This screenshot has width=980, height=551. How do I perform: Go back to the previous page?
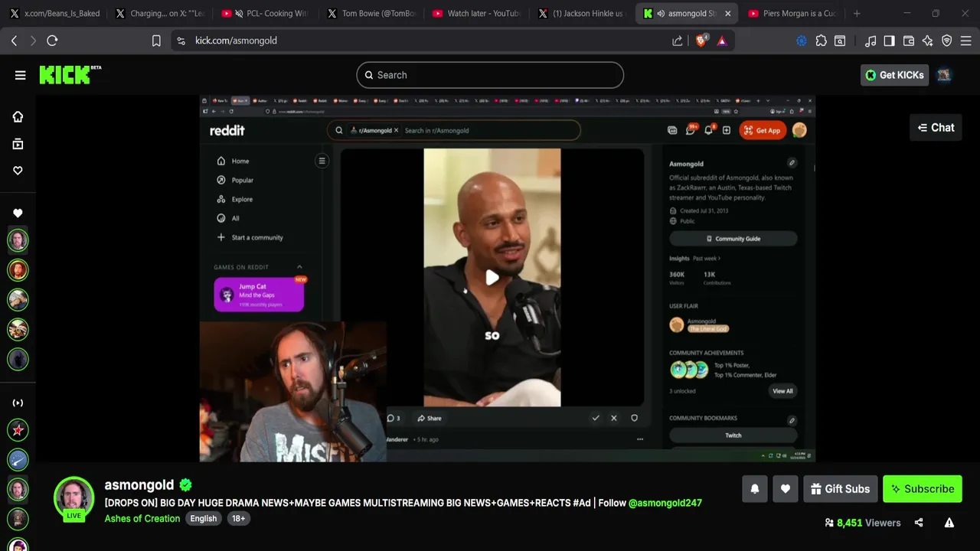14,41
